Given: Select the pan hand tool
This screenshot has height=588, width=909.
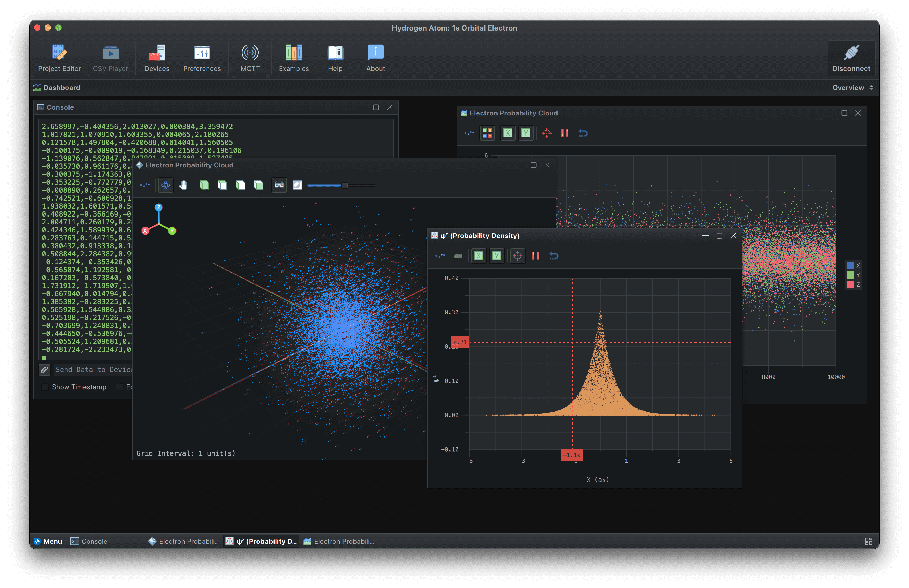Looking at the screenshot, I should click(183, 185).
